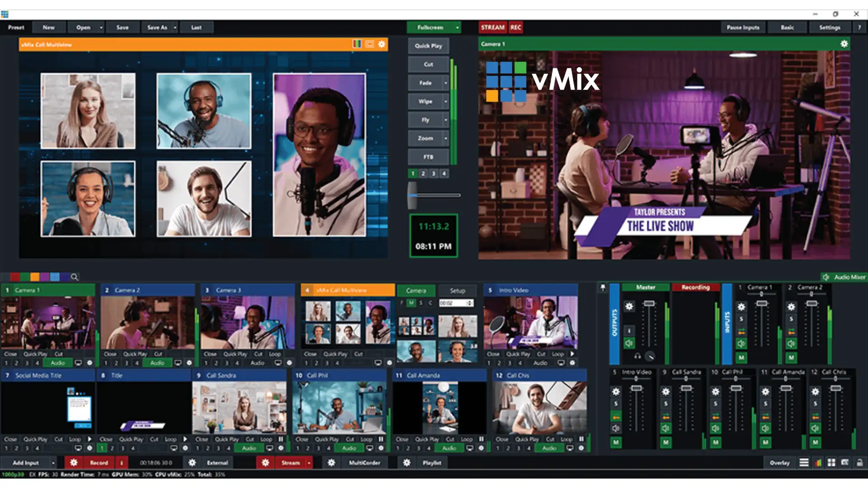Toggle Loop on Call Amanda input
The width and height of the screenshot is (868, 488).
(467, 439)
